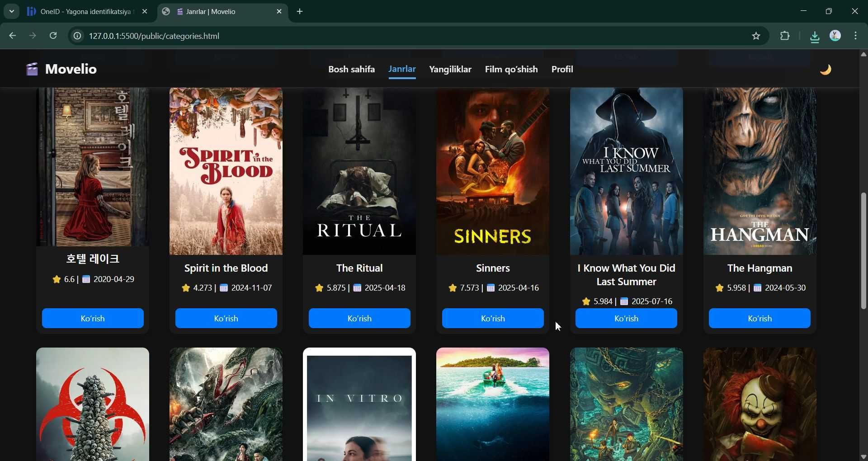Click the clown movie poster
868x461 pixels.
coord(759,405)
